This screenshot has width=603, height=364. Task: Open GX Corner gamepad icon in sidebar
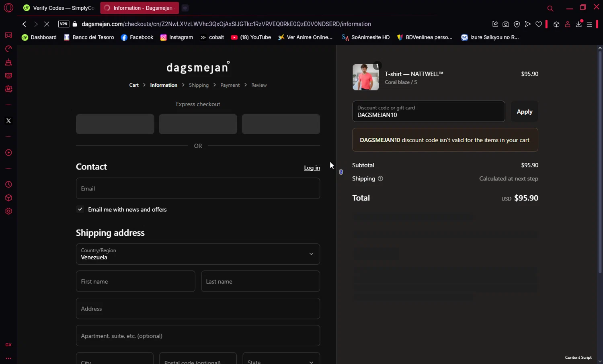pos(8,35)
